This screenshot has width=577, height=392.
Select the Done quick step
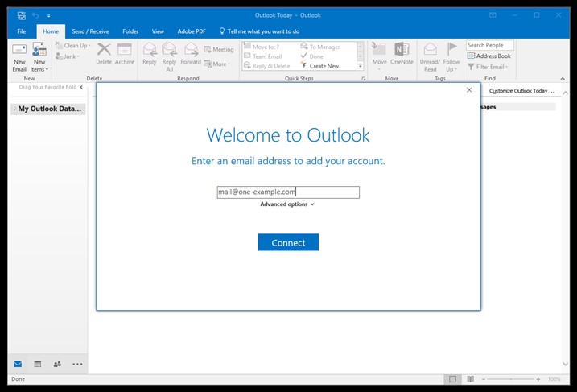pyautogui.click(x=312, y=56)
